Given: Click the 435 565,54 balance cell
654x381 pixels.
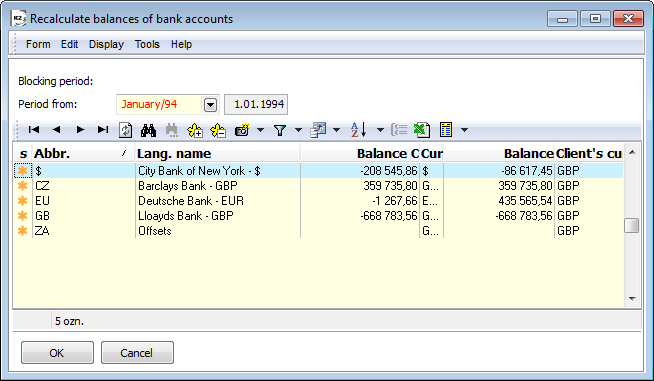Looking at the screenshot, I should click(x=499, y=201).
